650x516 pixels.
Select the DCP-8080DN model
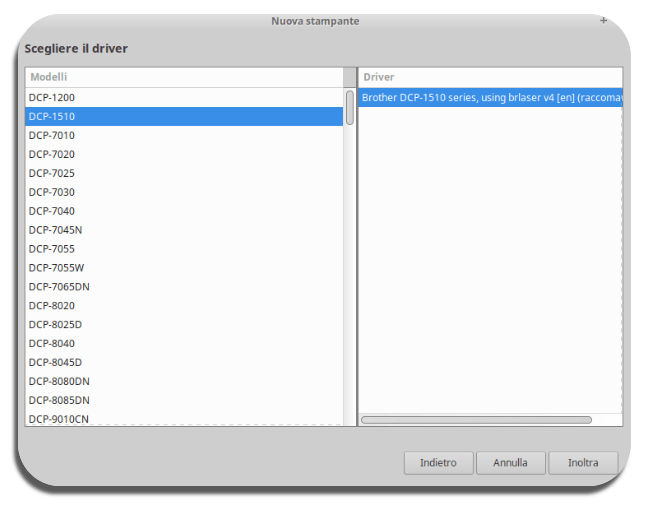[x=59, y=381]
